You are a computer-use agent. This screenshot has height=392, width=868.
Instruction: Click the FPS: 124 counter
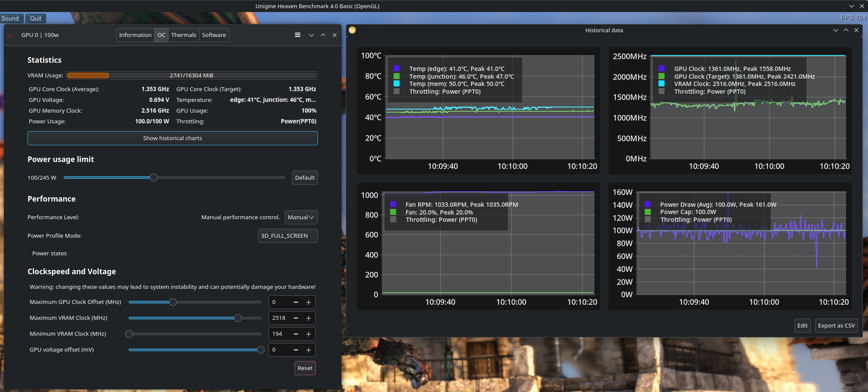coord(853,18)
